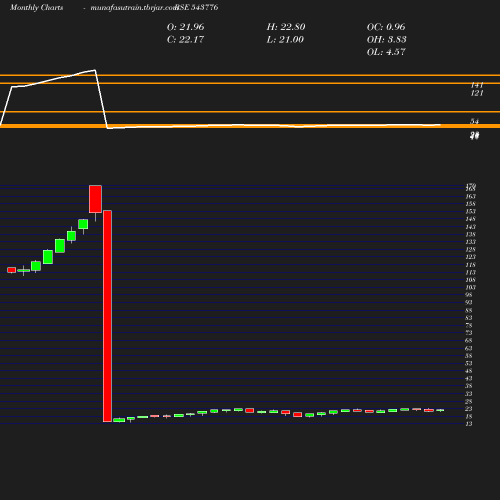This screenshot has width=500, height=500.
Task: Click the tallest red crash candlestick
Action: [107, 316]
